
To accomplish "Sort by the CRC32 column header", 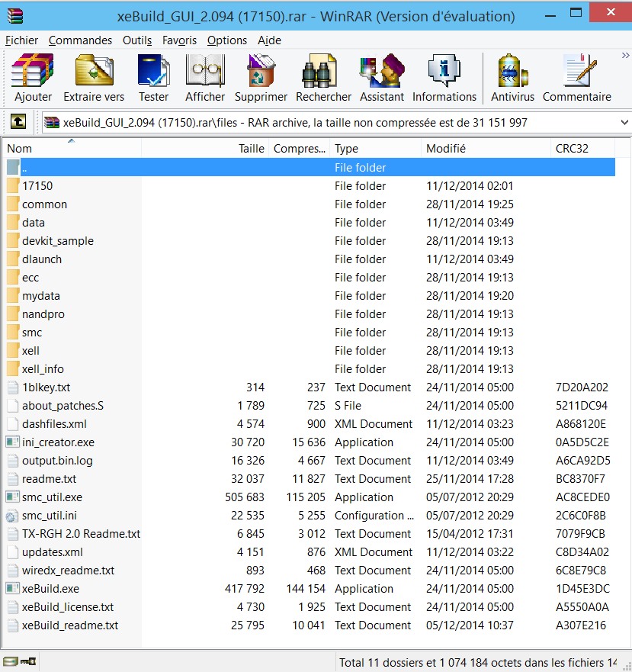I will click(x=582, y=148).
